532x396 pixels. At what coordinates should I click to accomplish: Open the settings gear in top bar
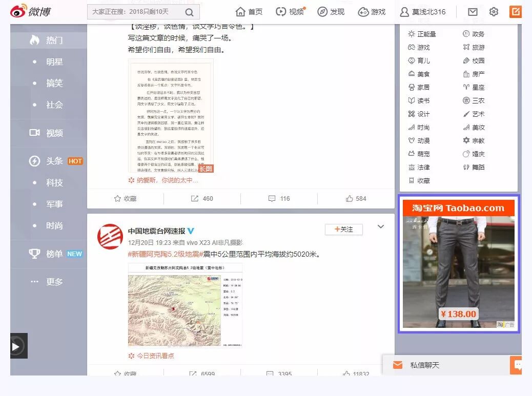point(493,11)
